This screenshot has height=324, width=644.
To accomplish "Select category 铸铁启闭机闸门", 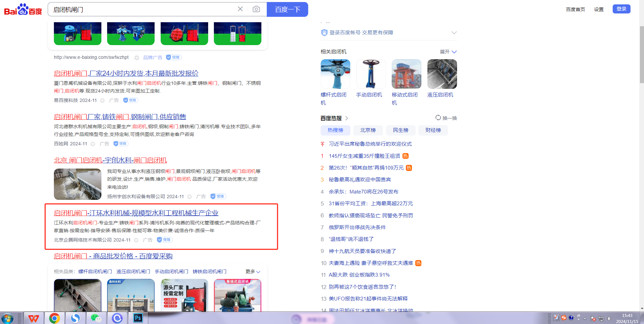I will point(210,272).
